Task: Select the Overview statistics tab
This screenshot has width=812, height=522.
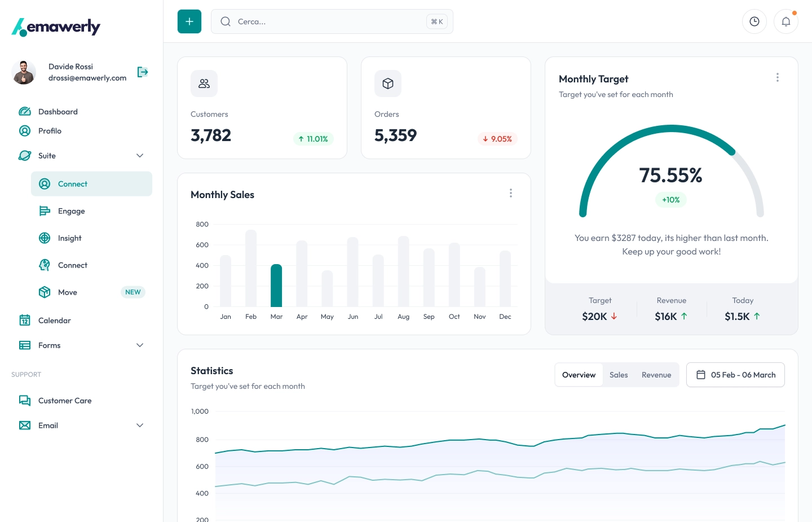Action: point(579,375)
